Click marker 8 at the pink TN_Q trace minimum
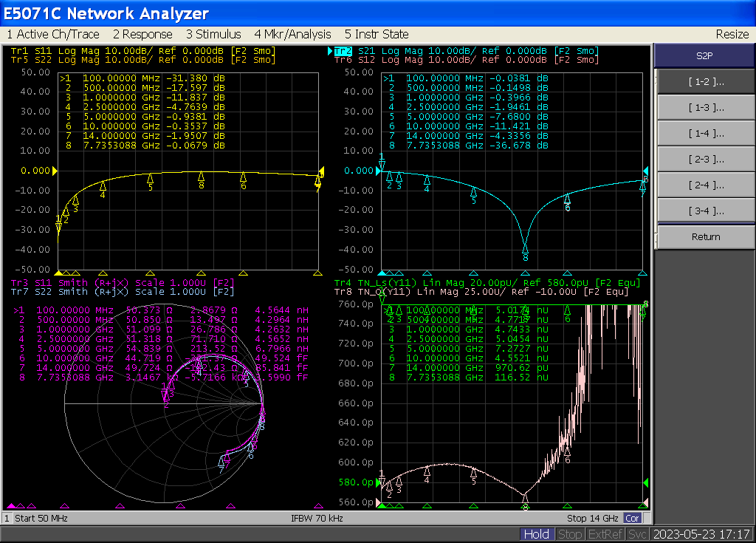 coord(525,501)
